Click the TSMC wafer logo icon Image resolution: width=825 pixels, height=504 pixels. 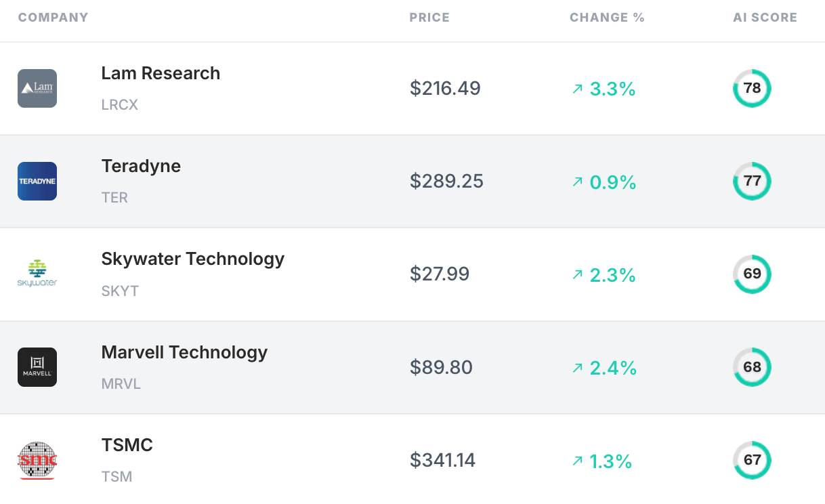[x=37, y=460]
